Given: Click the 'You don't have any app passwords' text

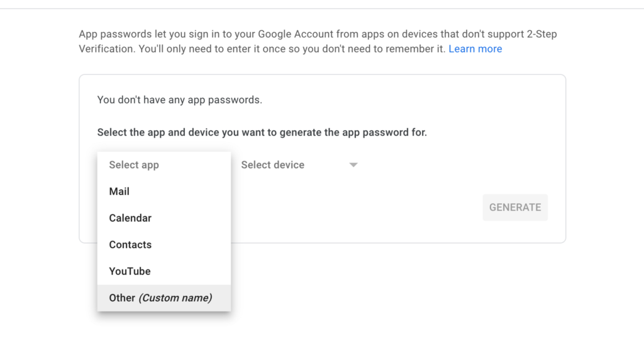Looking at the screenshot, I should (x=180, y=99).
